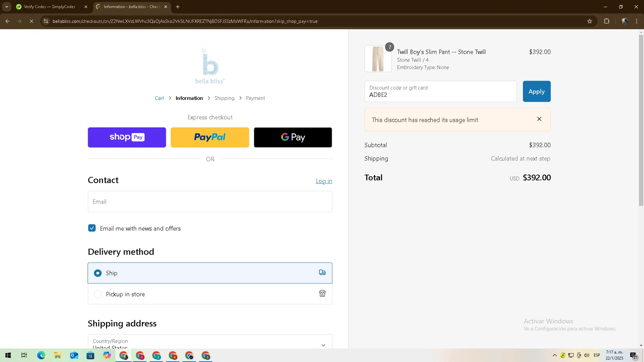Open the Chrome profile avatar

(x=625, y=21)
